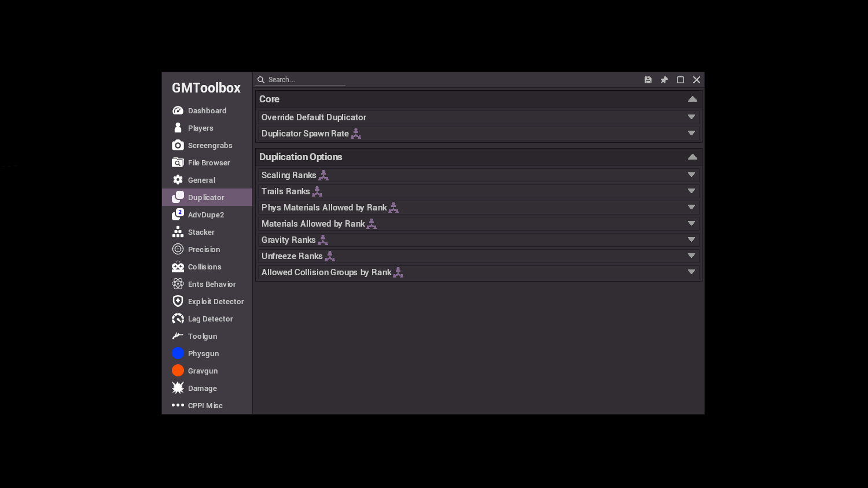The height and width of the screenshot is (488, 868).
Task: Click the CPPI Misc three-dots icon
Action: click(x=178, y=405)
